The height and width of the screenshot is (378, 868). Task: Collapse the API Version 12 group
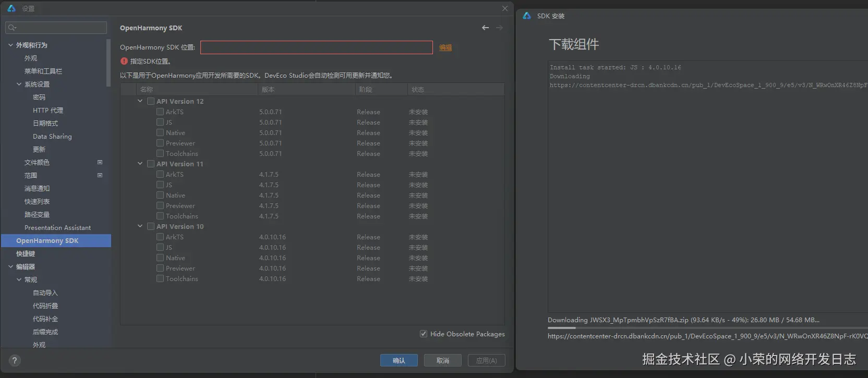point(140,101)
